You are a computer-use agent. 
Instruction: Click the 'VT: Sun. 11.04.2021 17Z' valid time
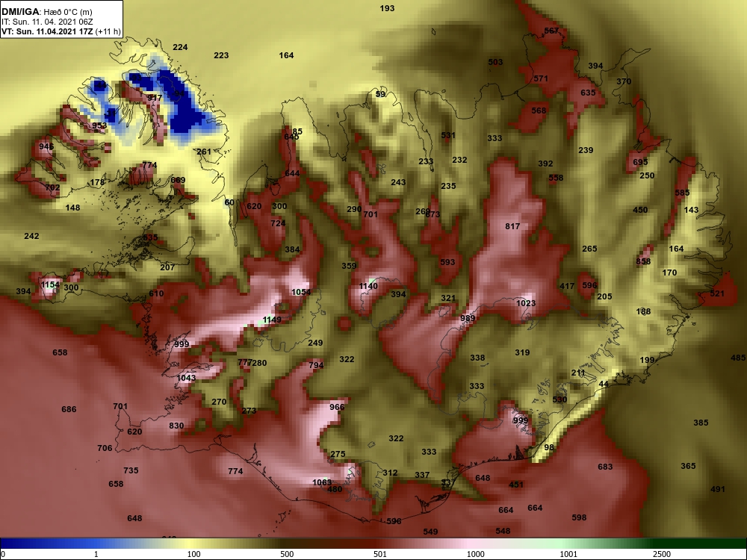coord(48,32)
